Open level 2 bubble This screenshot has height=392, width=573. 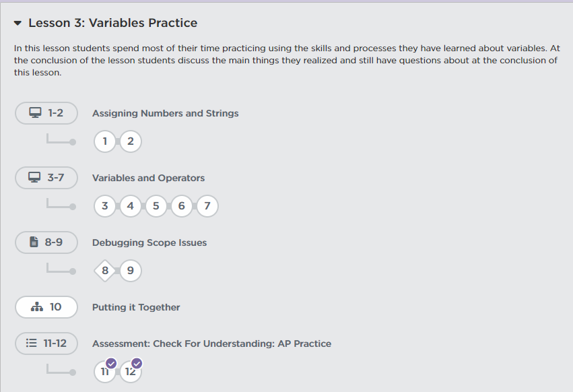pos(131,141)
